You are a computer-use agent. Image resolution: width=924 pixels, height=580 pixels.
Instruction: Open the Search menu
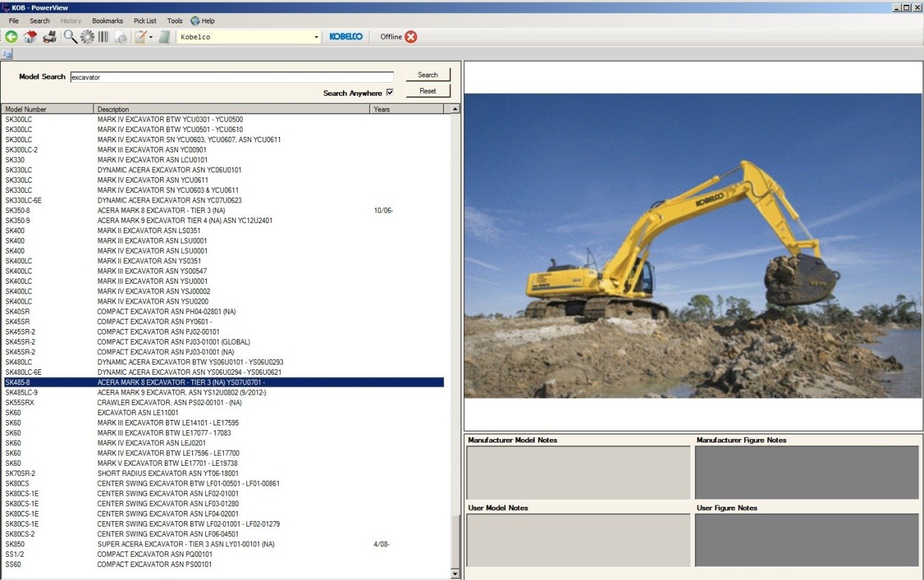(x=40, y=21)
